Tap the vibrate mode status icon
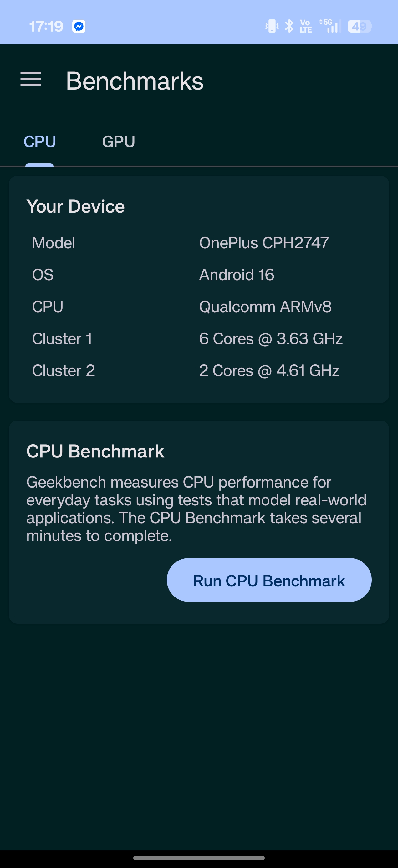 tap(272, 26)
